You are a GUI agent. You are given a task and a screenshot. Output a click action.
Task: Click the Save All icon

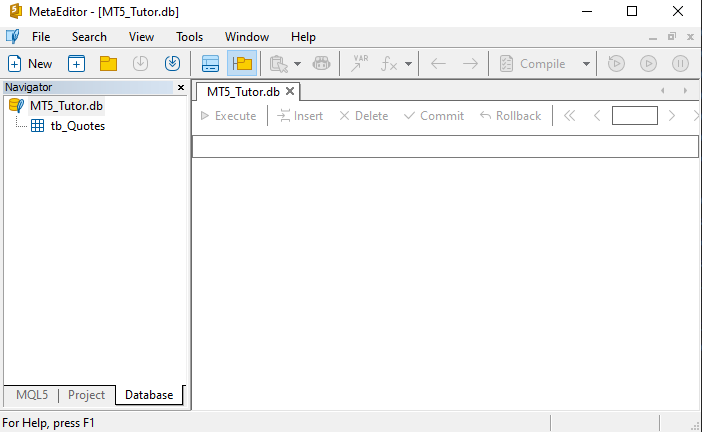(172, 64)
